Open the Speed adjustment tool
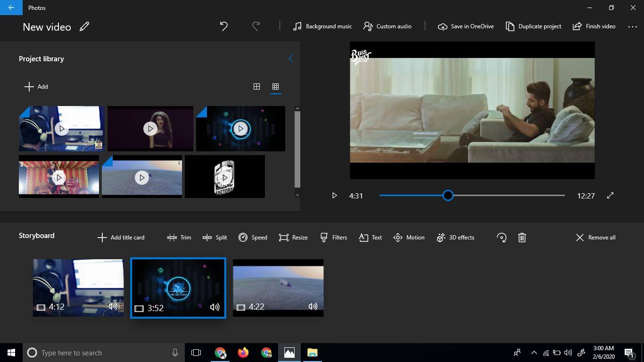The height and width of the screenshot is (362, 644). click(x=253, y=237)
